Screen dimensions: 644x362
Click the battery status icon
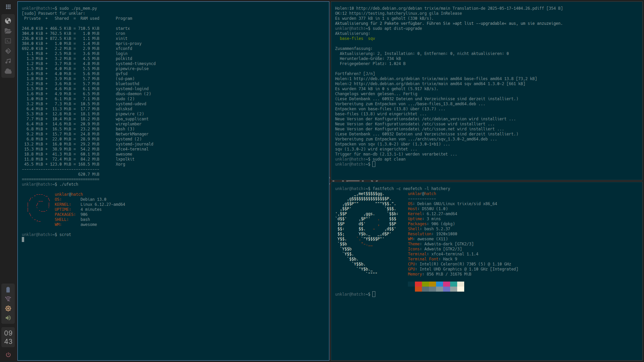8,290
